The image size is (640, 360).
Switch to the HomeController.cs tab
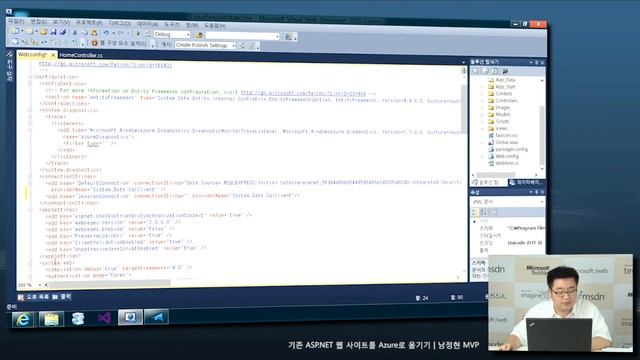pyautogui.click(x=81, y=55)
